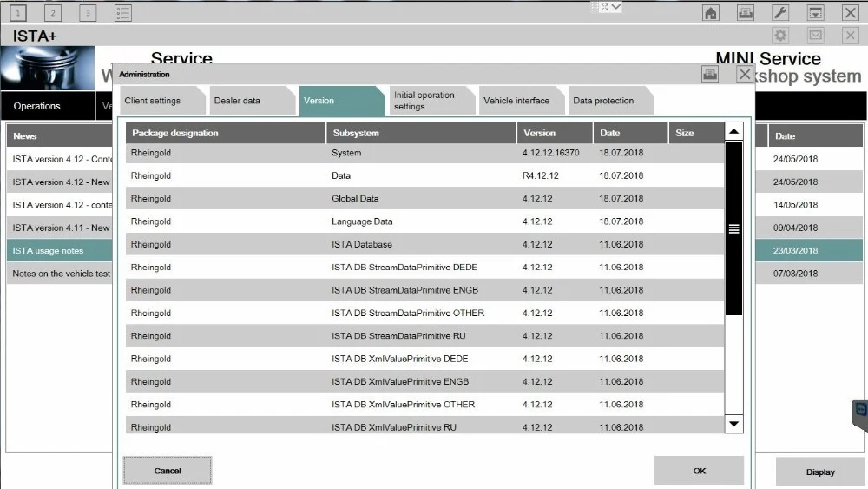
Task: Click the Home icon in top toolbar
Action: (711, 13)
